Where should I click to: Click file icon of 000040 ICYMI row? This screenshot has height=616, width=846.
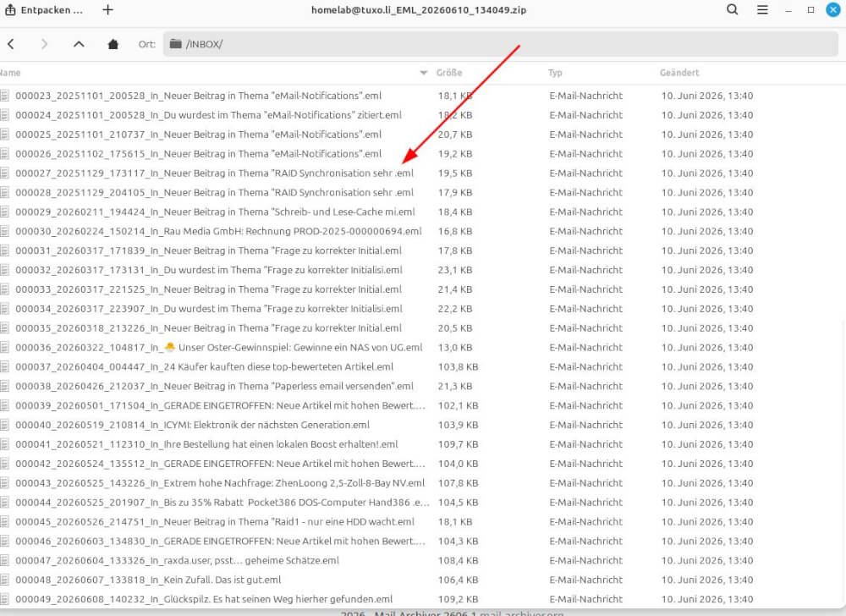click(4, 426)
